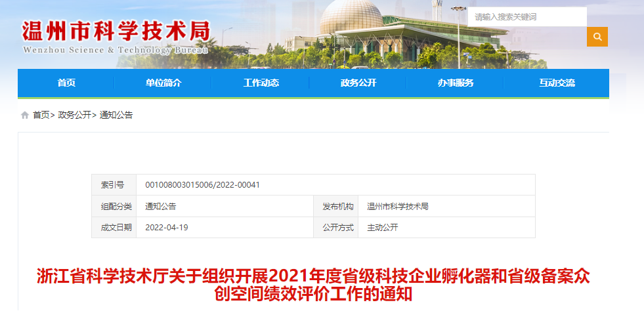The height and width of the screenshot is (311, 644).
Task: Open the 政务公开 navigation menu item
Action: (x=358, y=83)
